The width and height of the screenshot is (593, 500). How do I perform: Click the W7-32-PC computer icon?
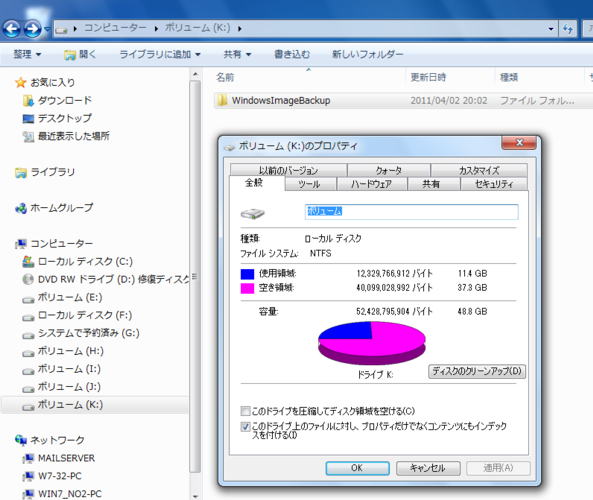click(28, 476)
